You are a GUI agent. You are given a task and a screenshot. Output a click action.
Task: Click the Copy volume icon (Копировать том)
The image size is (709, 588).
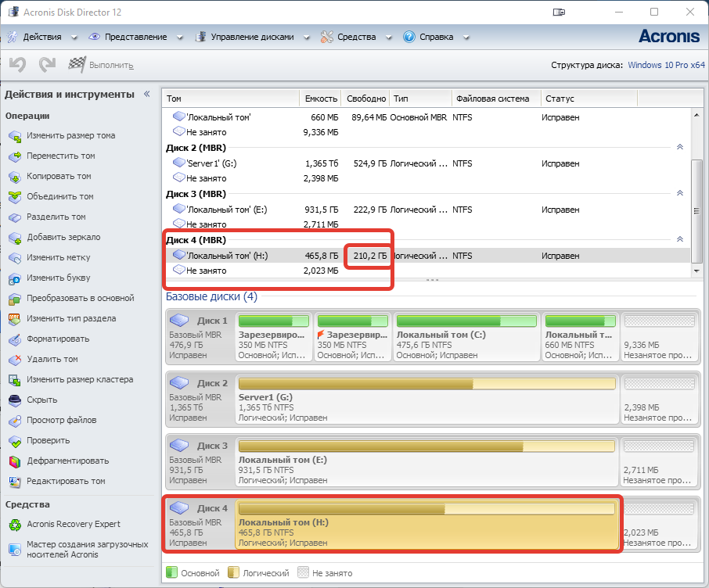tap(15, 177)
